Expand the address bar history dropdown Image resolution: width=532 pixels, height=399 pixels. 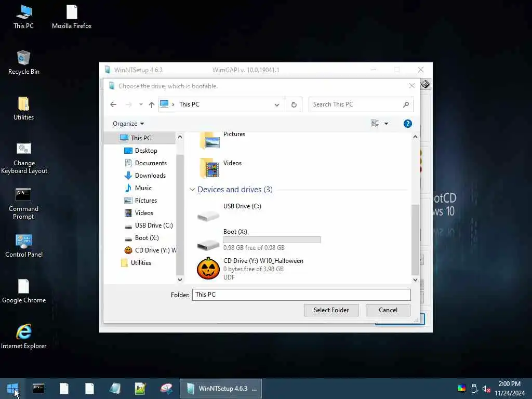[277, 105]
